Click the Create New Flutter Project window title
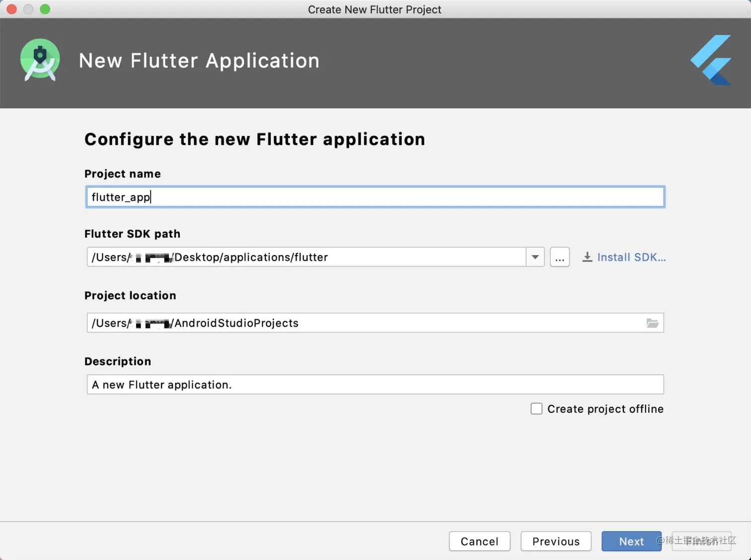Image resolution: width=751 pixels, height=560 pixels. pyautogui.click(x=375, y=9)
